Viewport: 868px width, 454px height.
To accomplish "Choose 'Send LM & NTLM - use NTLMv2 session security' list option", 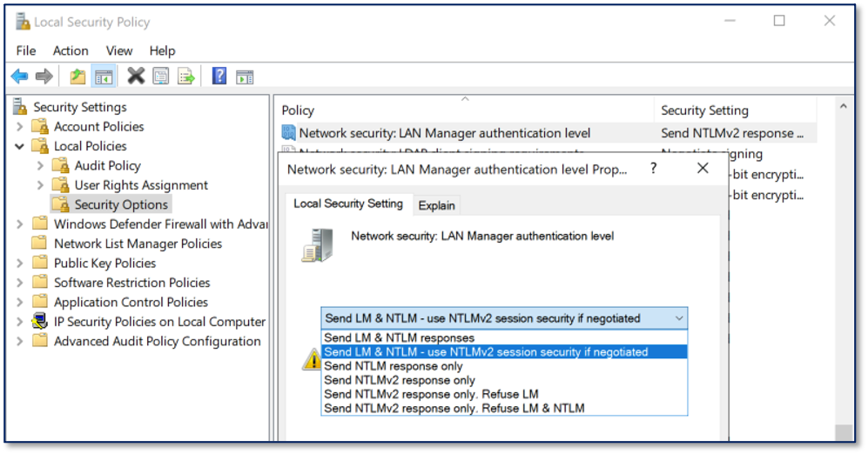I will tap(504, 351).
